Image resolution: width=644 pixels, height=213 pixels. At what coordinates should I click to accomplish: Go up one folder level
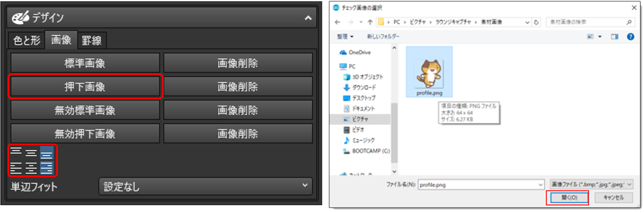coord(370,22)
